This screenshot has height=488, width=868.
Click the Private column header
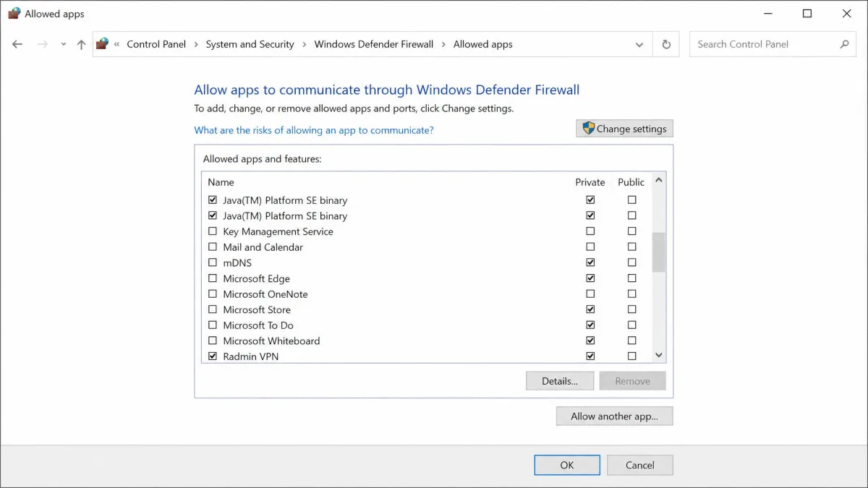point(590,182)
